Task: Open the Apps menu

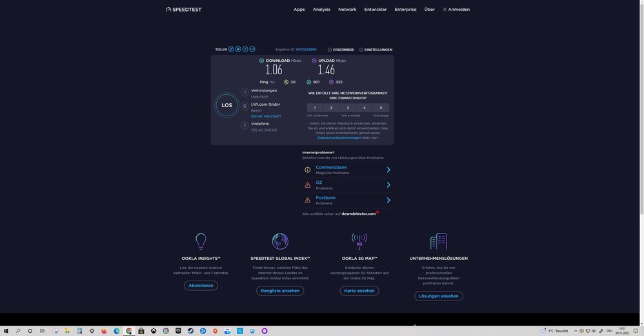Action: click(x=299, y=10)
